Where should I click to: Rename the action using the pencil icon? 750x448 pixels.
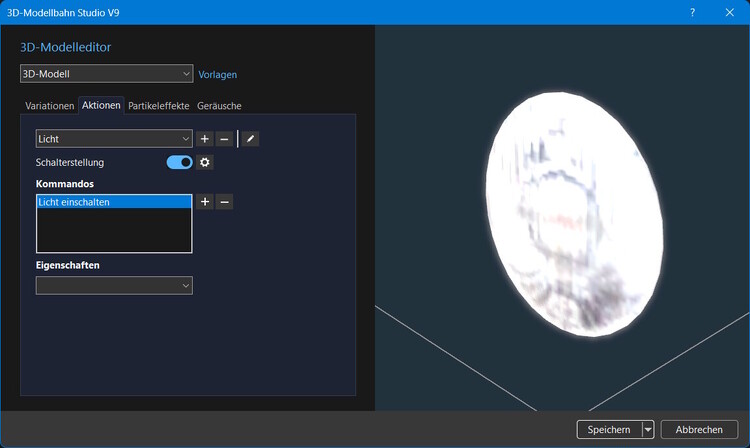250,139
